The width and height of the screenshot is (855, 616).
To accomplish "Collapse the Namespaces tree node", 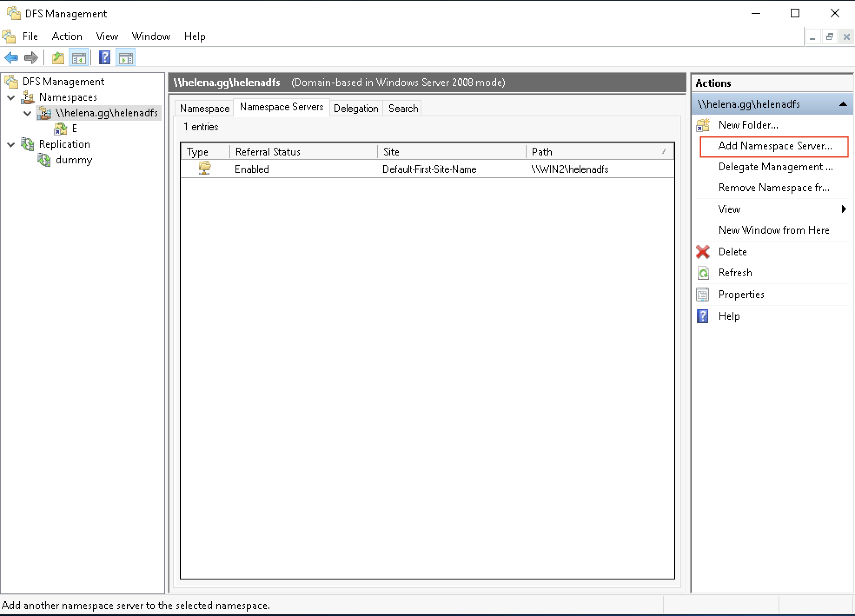I will click(11, 98).
